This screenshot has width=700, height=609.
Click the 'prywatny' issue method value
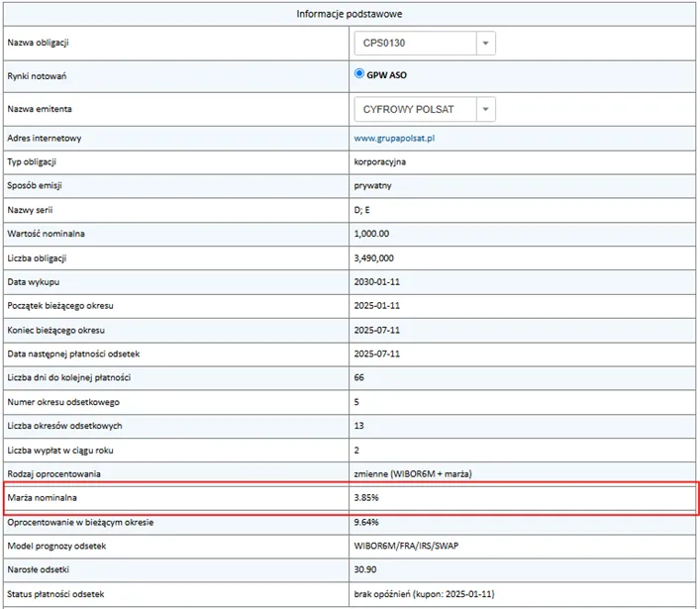click(372, 186)
